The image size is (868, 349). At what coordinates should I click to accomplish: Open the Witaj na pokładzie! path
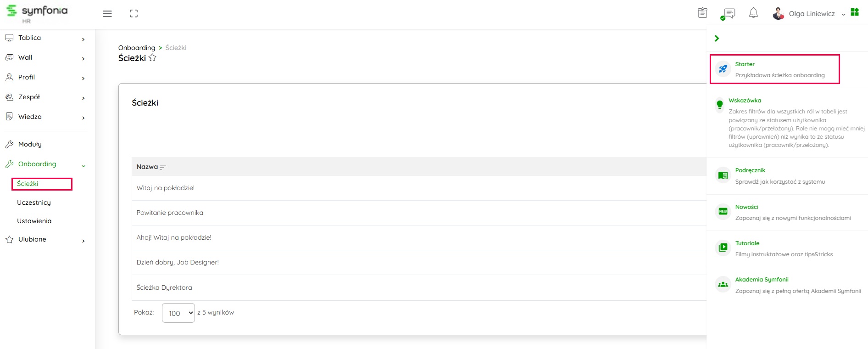(166, 188)
